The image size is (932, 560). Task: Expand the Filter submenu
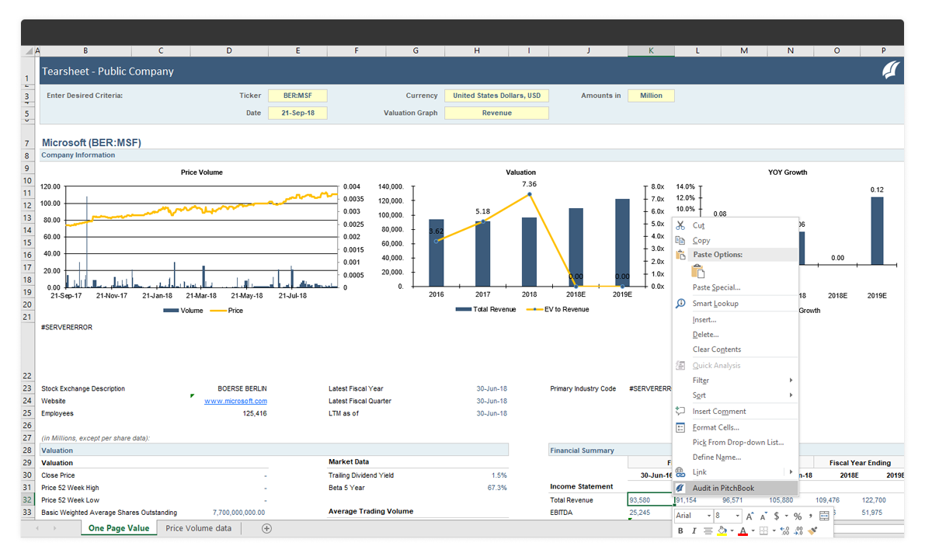[x=735, y=381]
